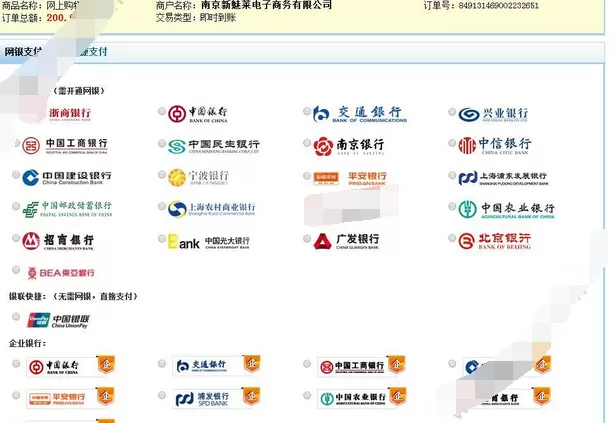The width and height of the screenshot is (613, 423).
Task: Click the 浙商银行 logo
Action: (70, 114)
